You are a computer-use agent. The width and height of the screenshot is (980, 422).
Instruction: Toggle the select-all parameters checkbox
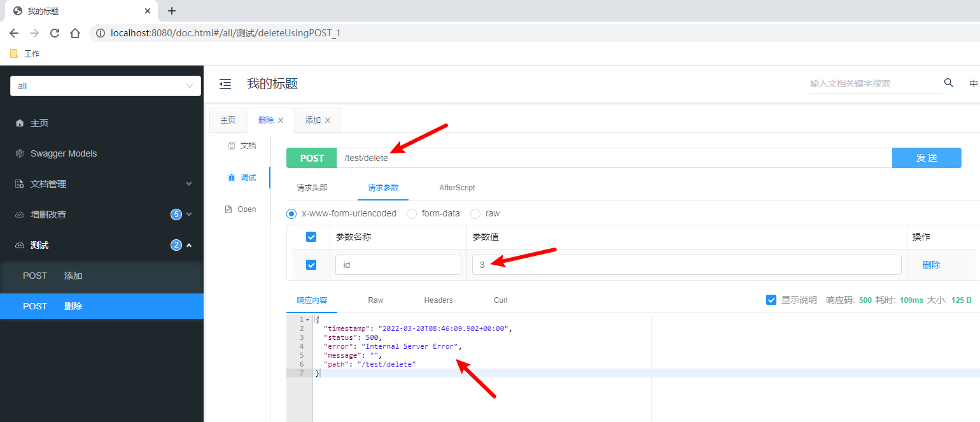[311, 237]
